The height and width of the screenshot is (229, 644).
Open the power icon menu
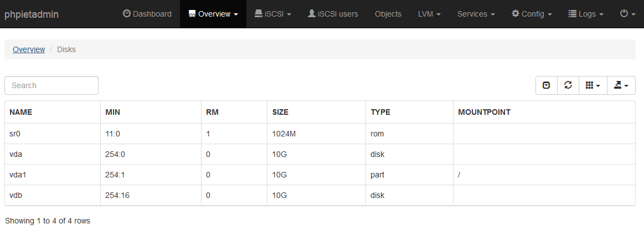point(627,14)
